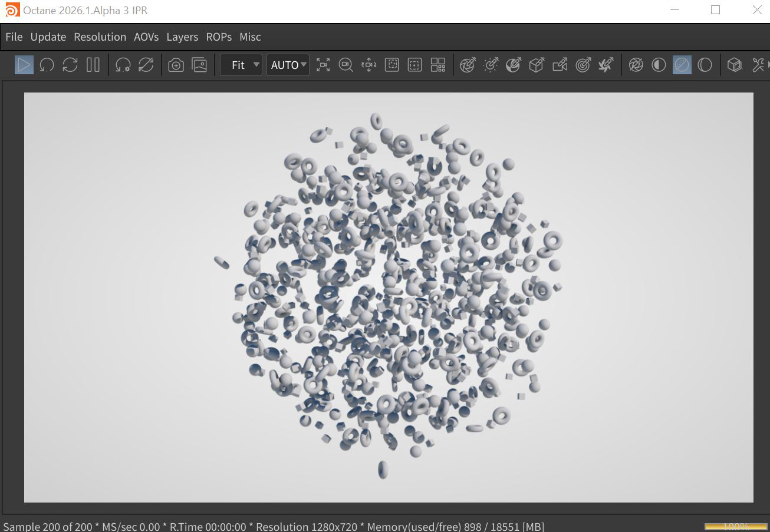Screen dimensions: 770x532
Task: Toggle the half-filled circle display mode
Action: click(x=659, y=65)
